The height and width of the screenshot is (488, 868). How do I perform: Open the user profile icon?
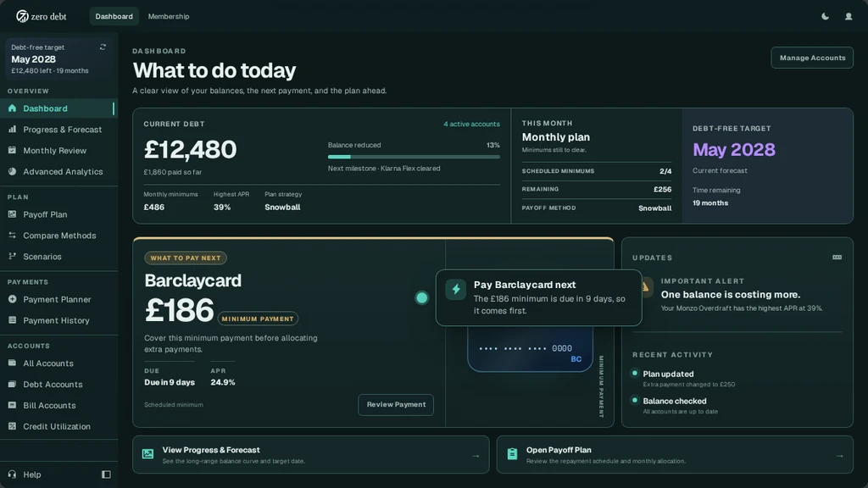(848, 16)
